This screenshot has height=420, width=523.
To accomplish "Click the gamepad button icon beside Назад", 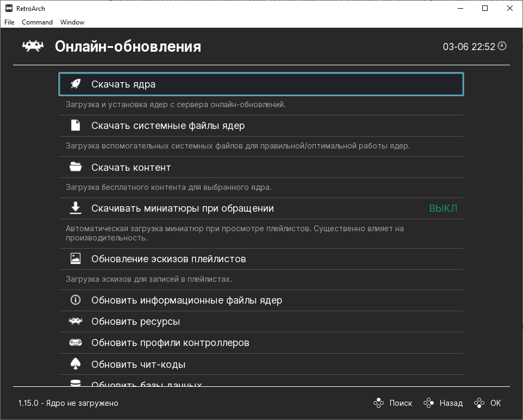I will 428,403.
